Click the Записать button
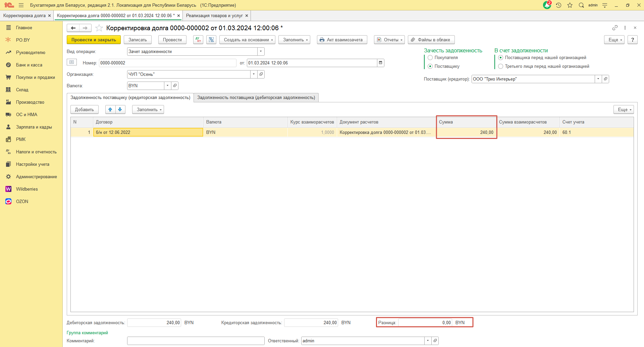 [x=138, y=40]
